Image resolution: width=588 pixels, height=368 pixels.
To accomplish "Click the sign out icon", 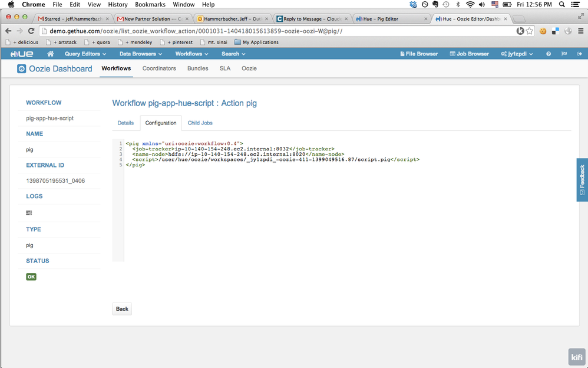I will (x=579, y=54).
